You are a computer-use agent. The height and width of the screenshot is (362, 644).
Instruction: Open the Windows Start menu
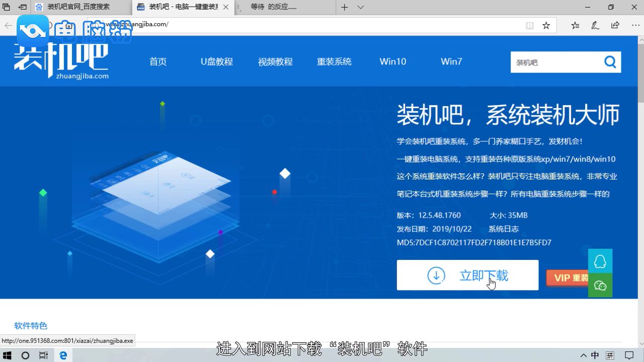(x=7, y=355)
